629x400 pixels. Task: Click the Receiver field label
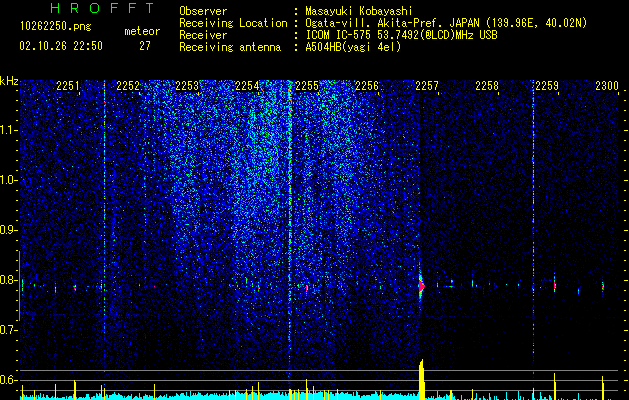pyautogui.click(x=203, y=35)
